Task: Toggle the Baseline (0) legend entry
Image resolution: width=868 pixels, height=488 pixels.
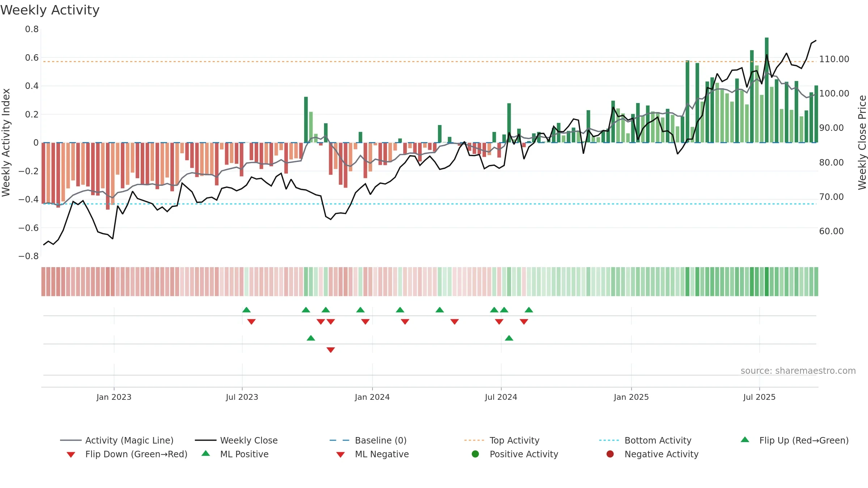Action: 368,440
